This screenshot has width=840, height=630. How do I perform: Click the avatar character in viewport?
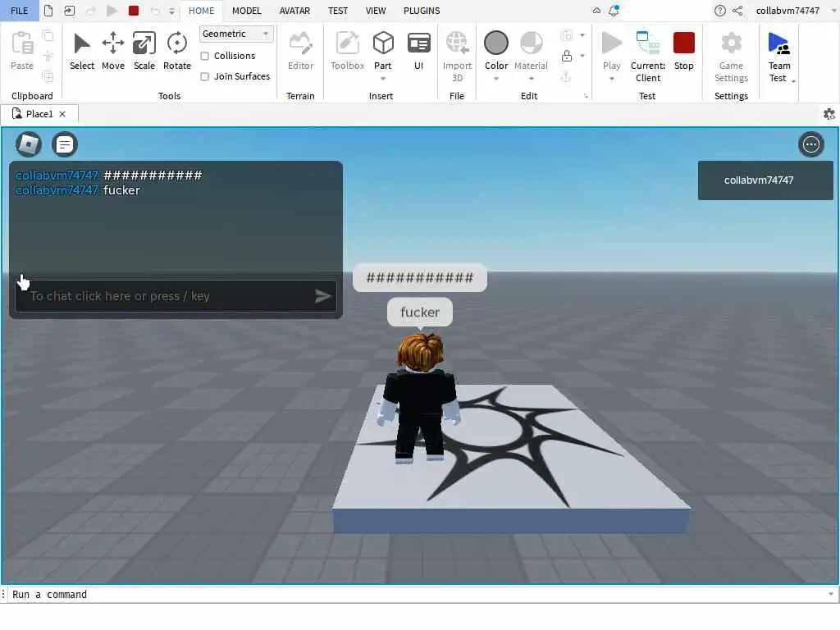click(x=420, y=398)
